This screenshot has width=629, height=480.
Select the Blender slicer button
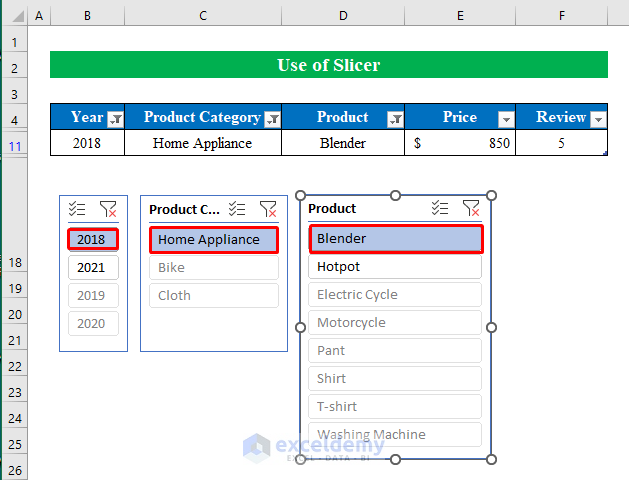395,239
